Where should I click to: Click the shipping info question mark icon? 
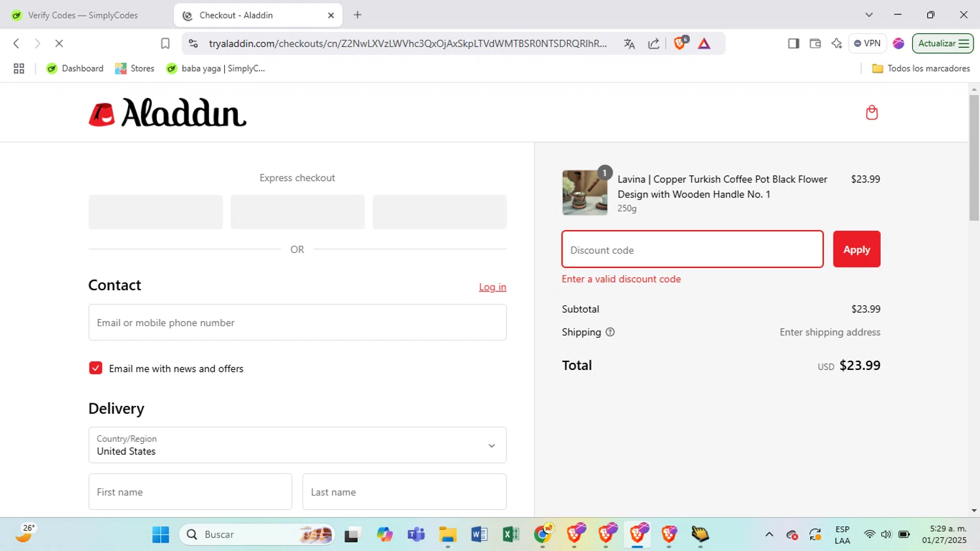(610, 332)
